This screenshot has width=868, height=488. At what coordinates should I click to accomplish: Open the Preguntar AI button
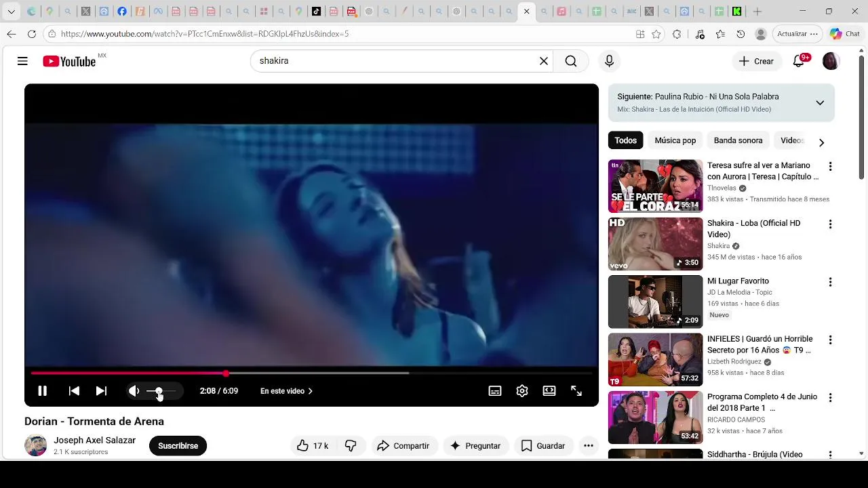(x=475, y=446)
